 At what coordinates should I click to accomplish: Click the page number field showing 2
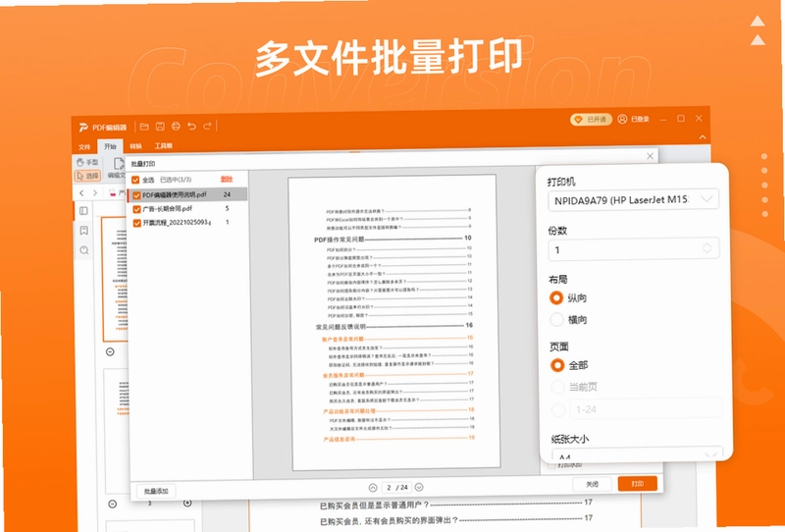coord(389,487)
